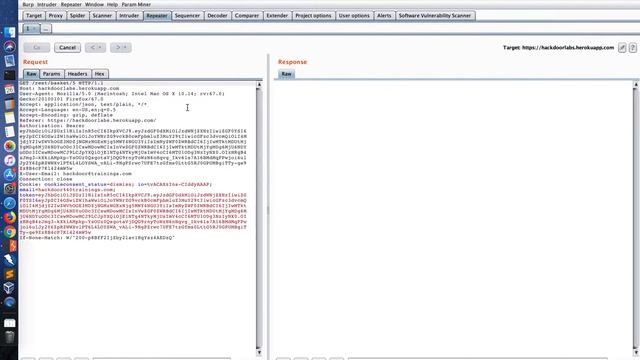
Task: Open the Intruder menu in menu bar
Action: [x=47, y=4]
